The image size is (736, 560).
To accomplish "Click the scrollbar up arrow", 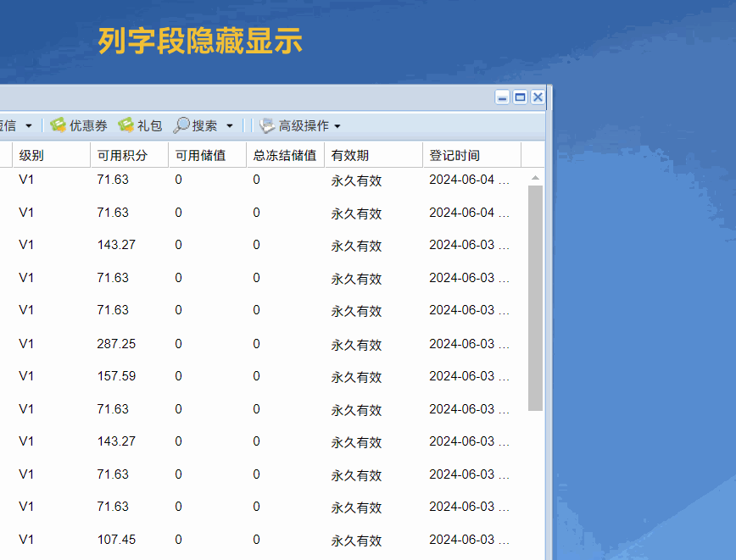I will (x=535, y=178).
